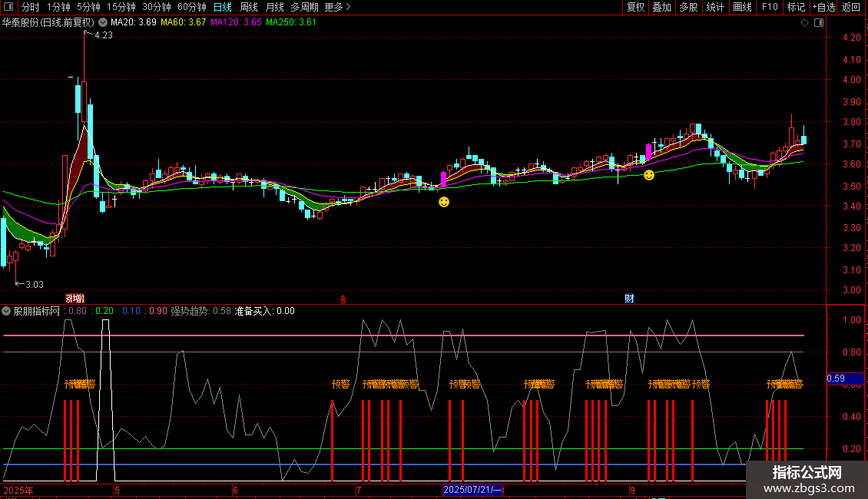Screen dimensions: 868x499
Task: Click the second yellow smiley near September
Action: pyautogui.click(x=649, y=176)
